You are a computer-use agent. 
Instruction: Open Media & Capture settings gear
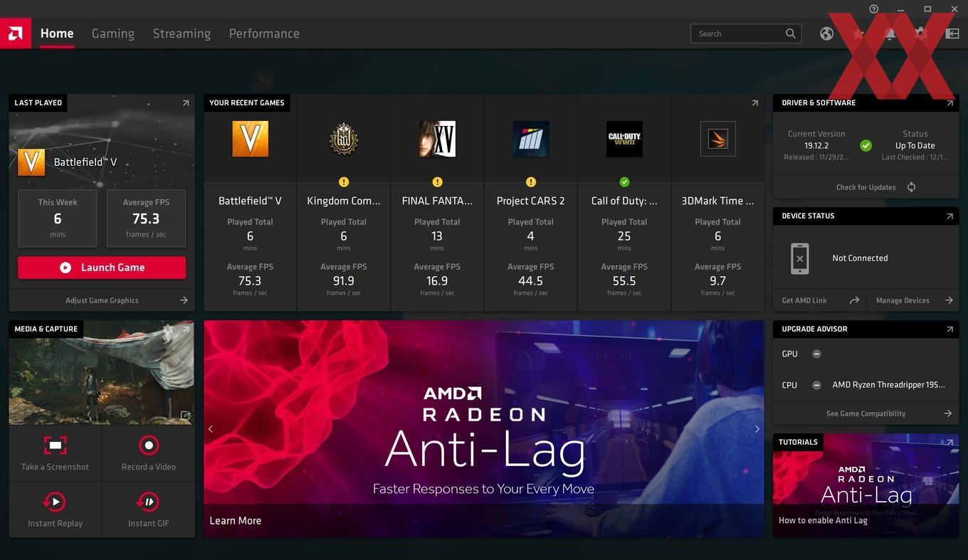coord(168,329)
